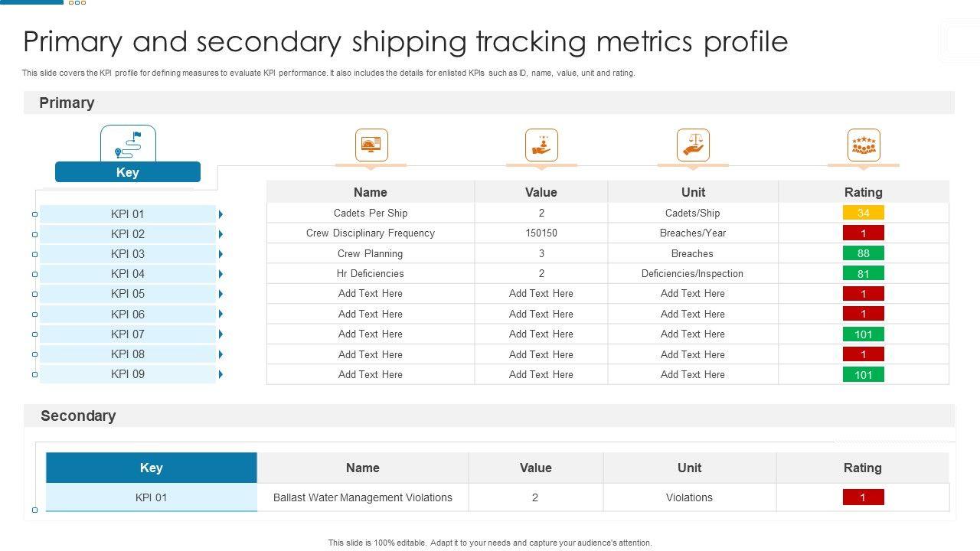
Task: Click the Crew Disciplinary Frequency value cell
Action: [541, 233]
